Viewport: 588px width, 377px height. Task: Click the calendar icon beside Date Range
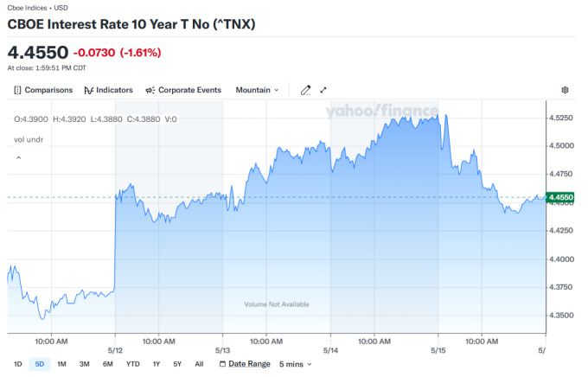click(x=223, y=364)
